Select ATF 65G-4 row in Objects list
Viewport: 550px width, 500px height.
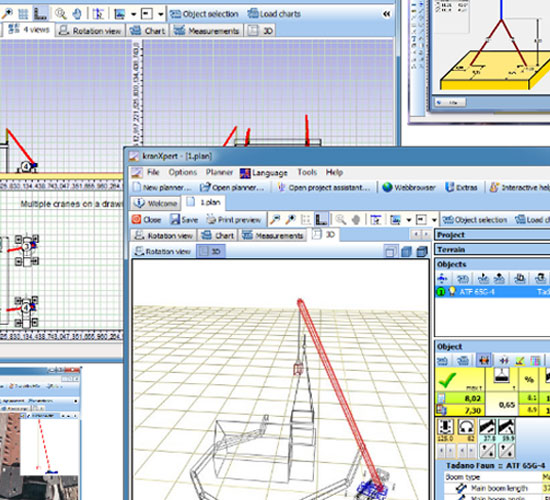click(x=492, y=292)
